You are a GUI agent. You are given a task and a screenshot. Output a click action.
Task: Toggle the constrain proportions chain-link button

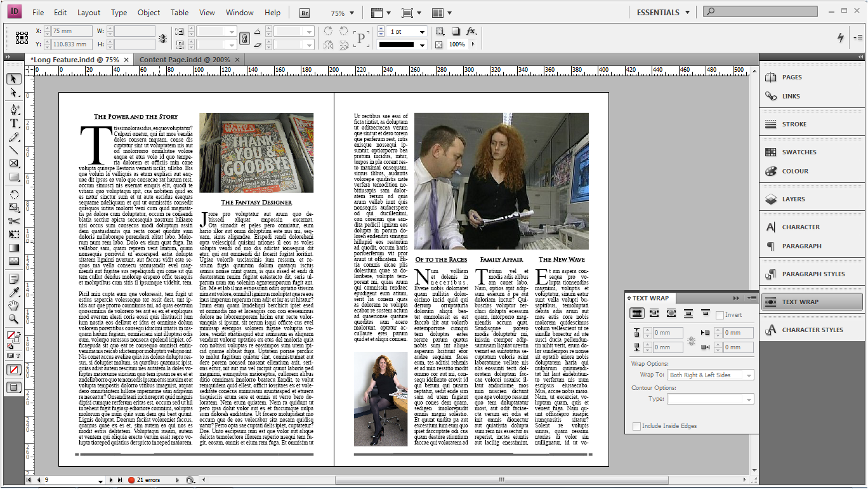pyautogui.click(x=244, y=38)
